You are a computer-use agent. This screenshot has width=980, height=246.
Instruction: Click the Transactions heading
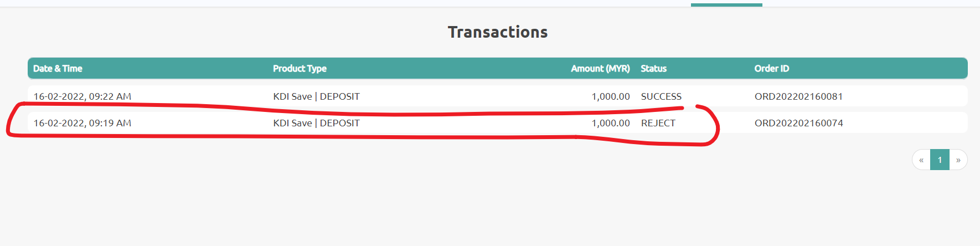[x=498, y=32]
